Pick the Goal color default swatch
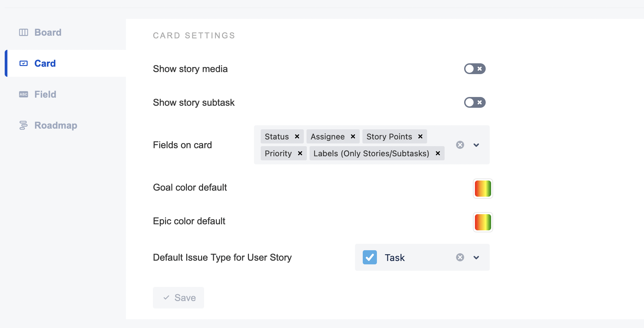The height and width of the screenshot is (328, 644). click(483, 189)
